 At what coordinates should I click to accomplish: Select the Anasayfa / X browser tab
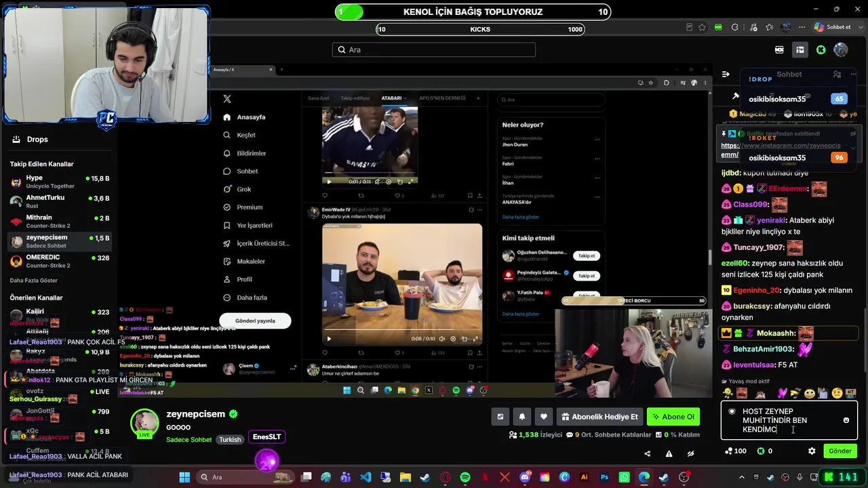242,70
